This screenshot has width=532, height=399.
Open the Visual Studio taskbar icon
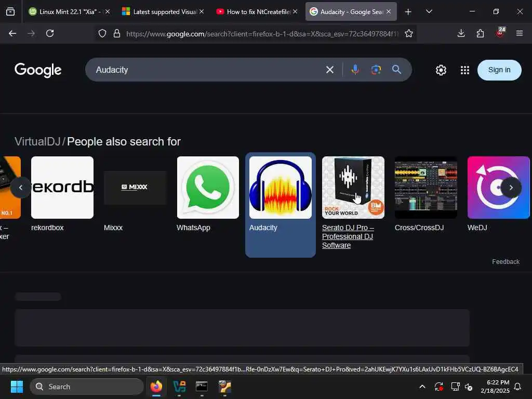pos(179,387)
